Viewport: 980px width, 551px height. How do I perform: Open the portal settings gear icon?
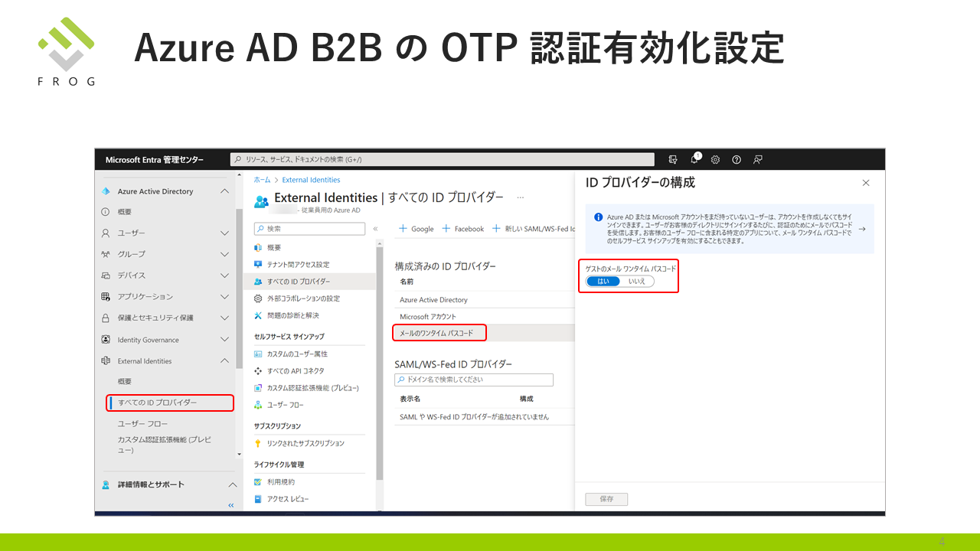715,159
